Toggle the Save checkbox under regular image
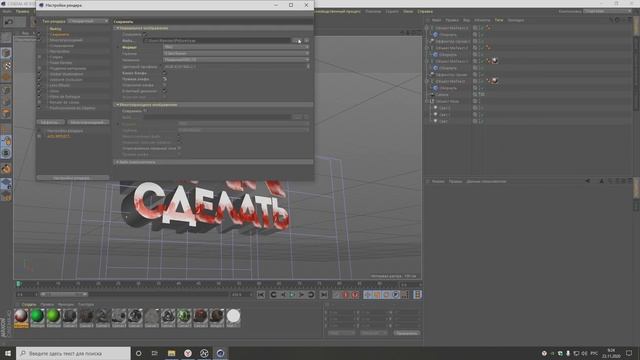The image size is (640, 360). coord(145,34)
